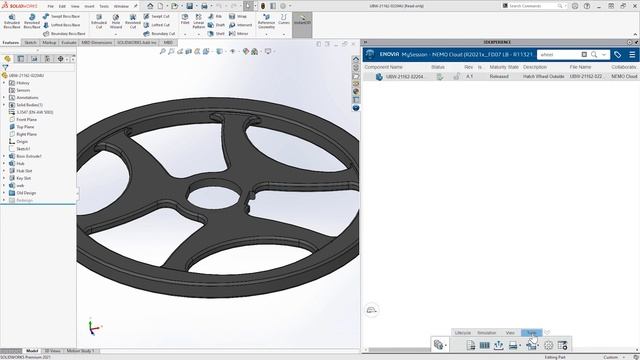Select Revolved Cut tool
Viewport: 640px width, 360px height.
coord(133,21)
